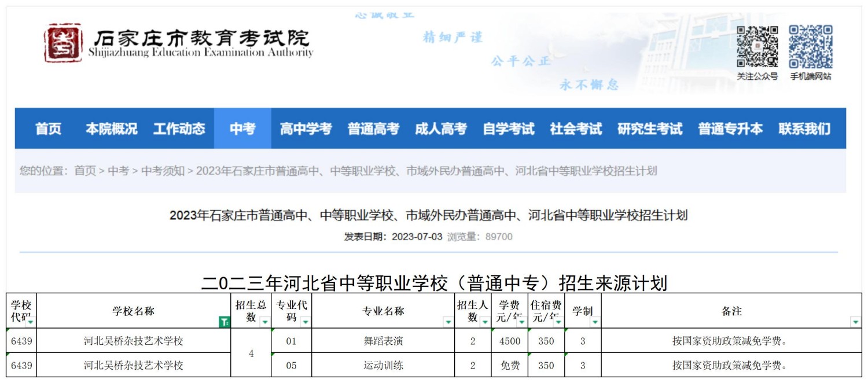Click the 手机端网站 QR code
Image resolution: width=868 pixels, height=383 pixels.
811,46
